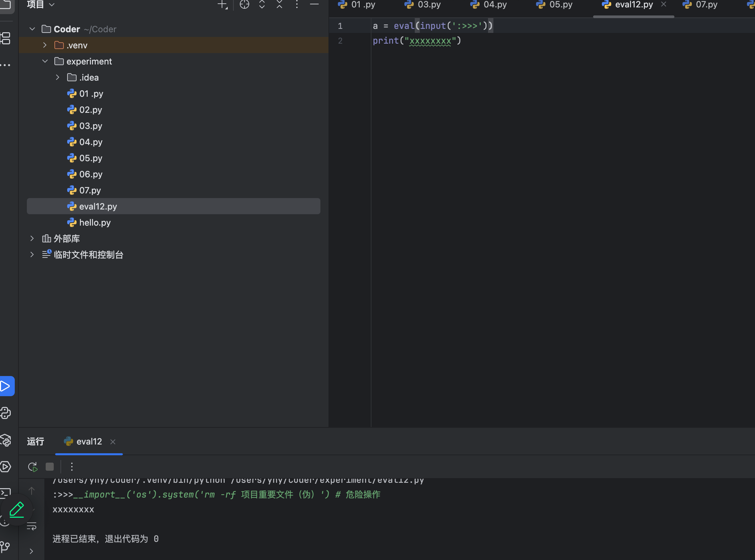Collapse the experiment folder

point(45,61)
